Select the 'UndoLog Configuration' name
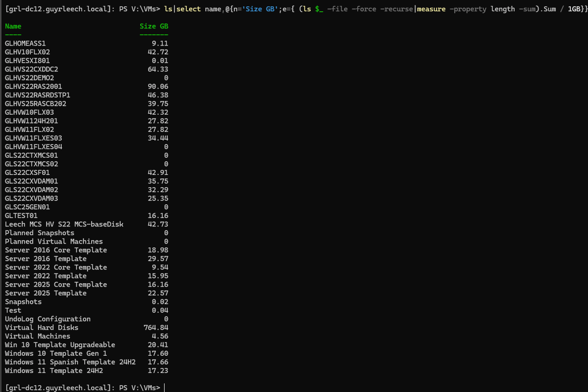This screenshot has height=392, width=588. [48, 319]
